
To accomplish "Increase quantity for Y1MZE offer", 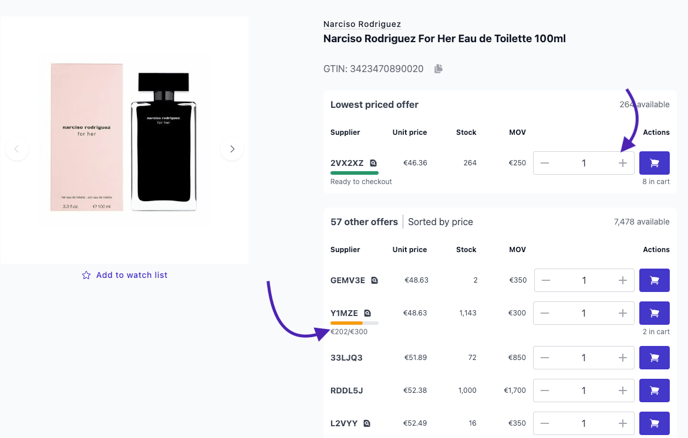I will point(623,313).
